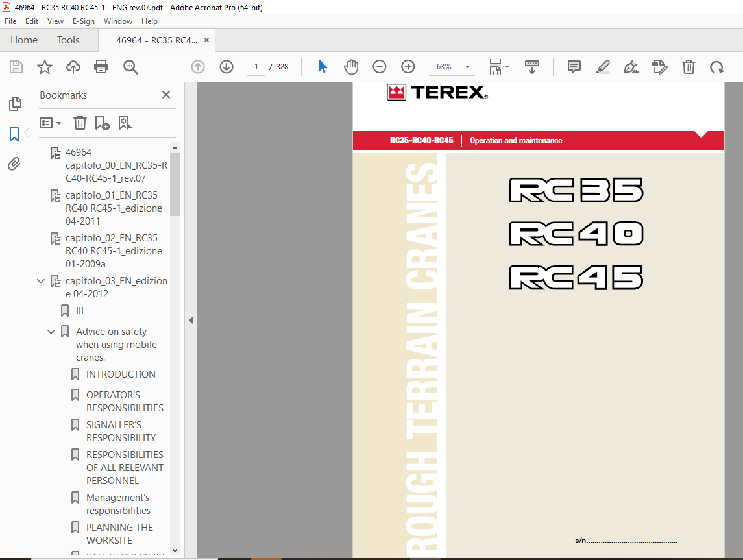
Task: Open the View menu
Action: tap(55, 21)
